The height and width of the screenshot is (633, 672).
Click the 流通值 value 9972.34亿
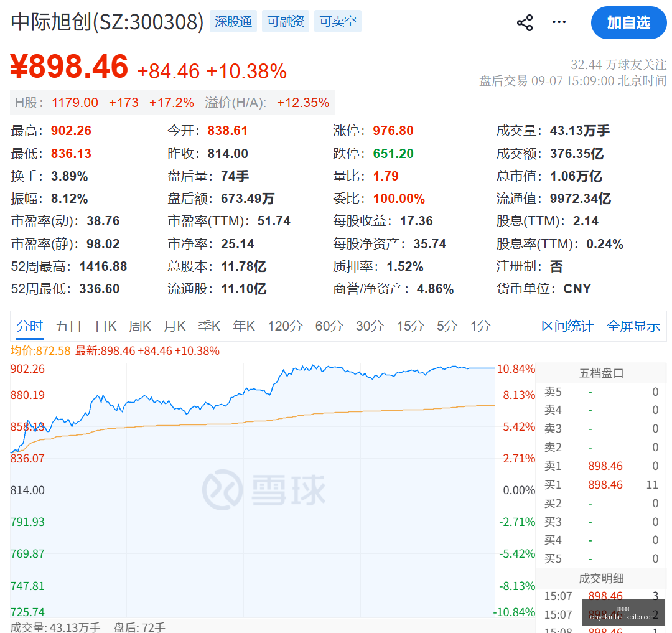tap(581, 199)
